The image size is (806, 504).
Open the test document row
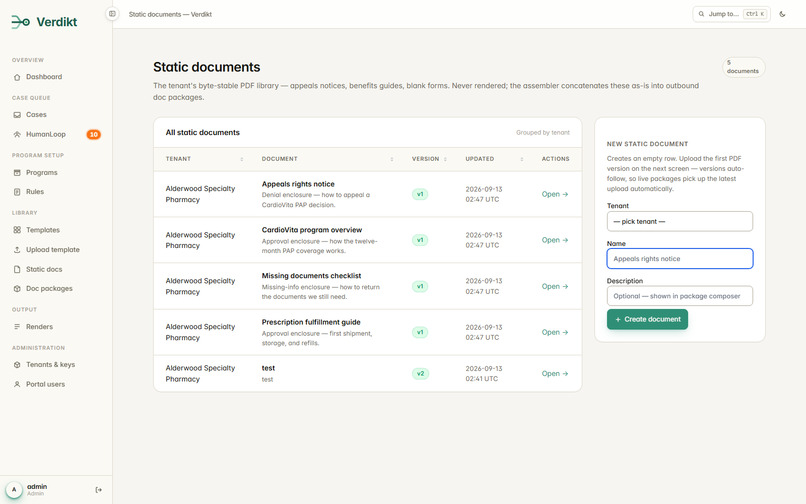(x=555, y=374)
